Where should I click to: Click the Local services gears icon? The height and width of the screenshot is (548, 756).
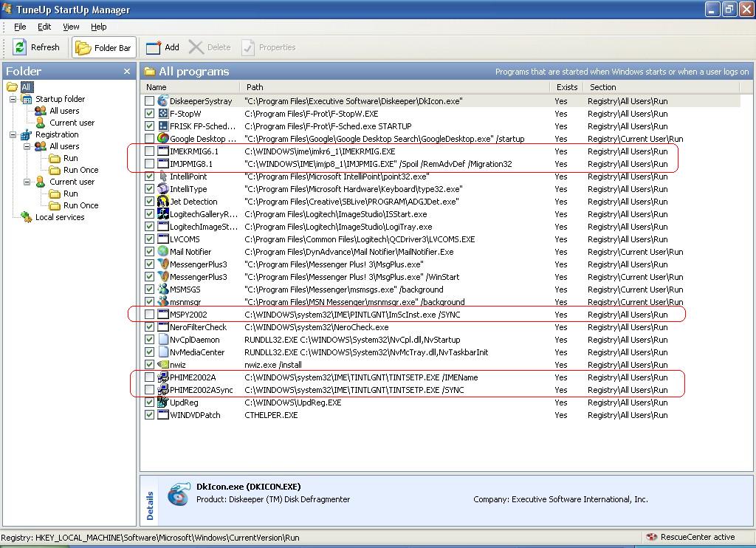coord(26,217)
